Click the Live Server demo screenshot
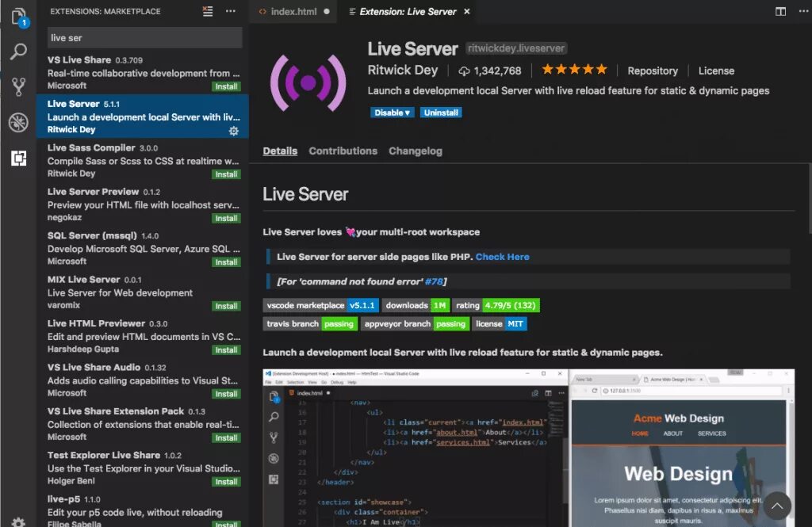 pos(528,448)
